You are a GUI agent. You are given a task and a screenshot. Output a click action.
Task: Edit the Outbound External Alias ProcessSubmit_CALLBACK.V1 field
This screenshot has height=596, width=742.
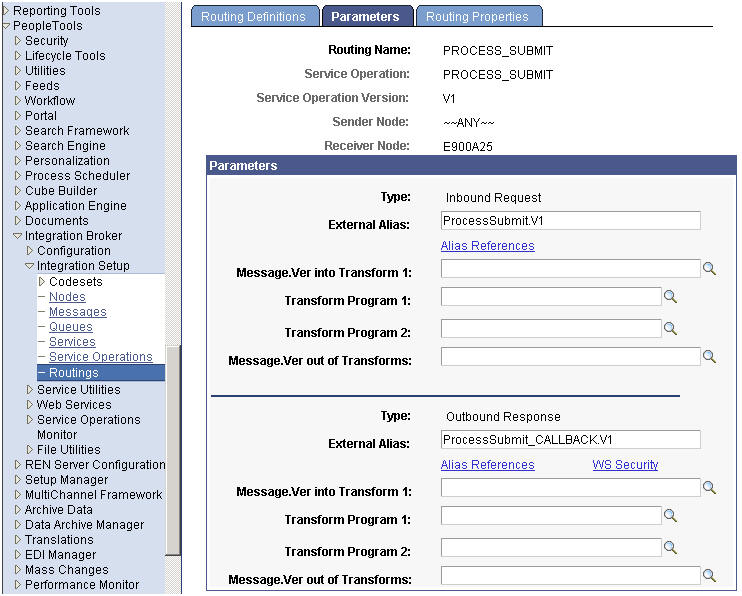tap(570, 440)
